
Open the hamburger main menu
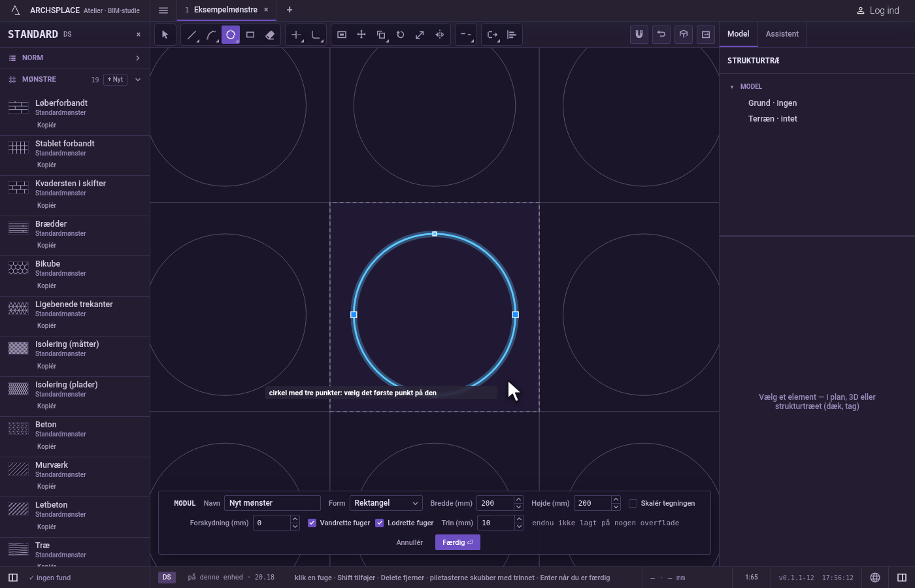click(x=163, y=10)
